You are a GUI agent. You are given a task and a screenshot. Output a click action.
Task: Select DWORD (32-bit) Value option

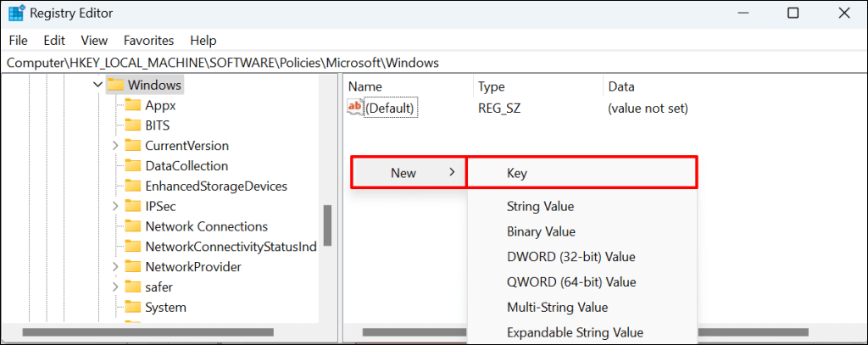[x=570, y=257]
